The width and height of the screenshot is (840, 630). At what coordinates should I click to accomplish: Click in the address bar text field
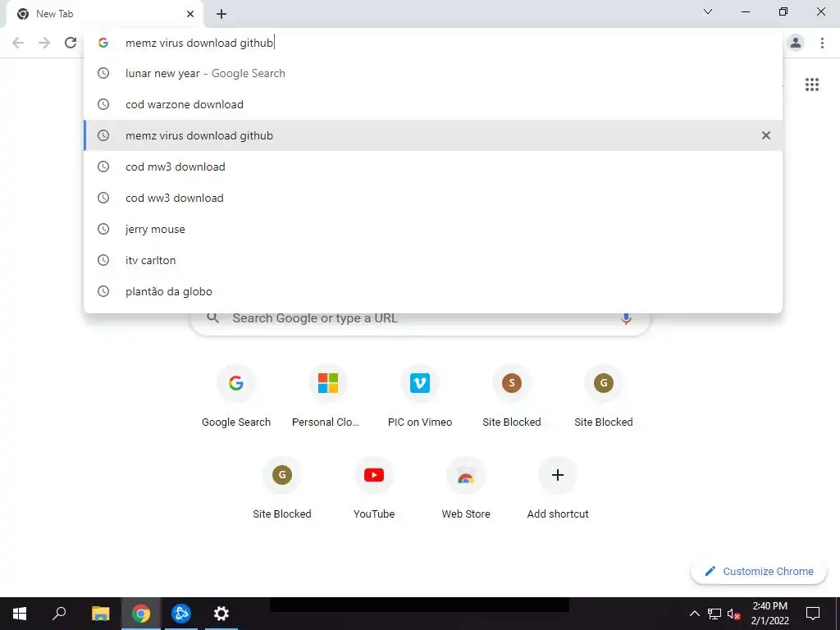433,43
